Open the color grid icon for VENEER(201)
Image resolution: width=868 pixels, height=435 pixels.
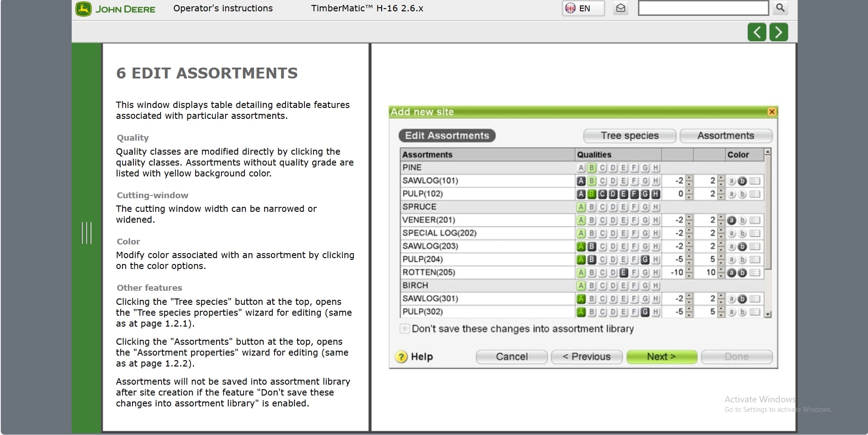point(755,220)
